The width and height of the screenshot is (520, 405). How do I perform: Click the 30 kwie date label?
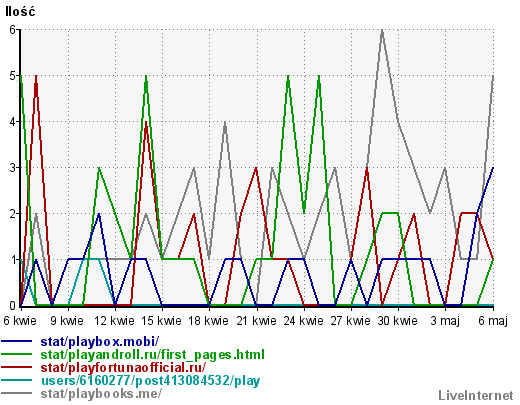coord(397,321)
